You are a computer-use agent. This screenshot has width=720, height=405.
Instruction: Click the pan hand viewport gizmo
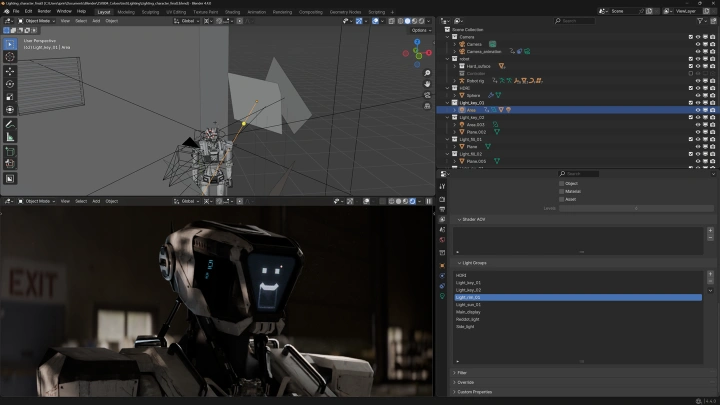tap(427, 84)
